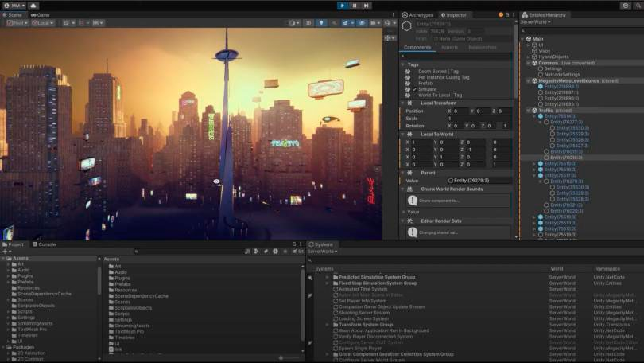Switch to the Archetypes tab
644x363 pixels.
click(417, 15)
